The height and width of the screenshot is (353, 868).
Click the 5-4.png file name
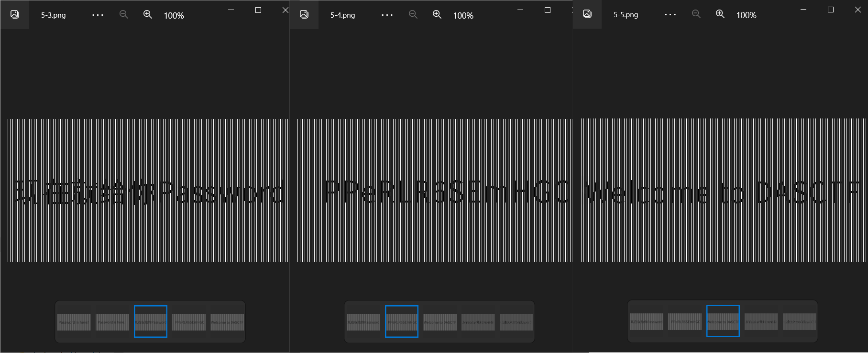coord(343,15)
